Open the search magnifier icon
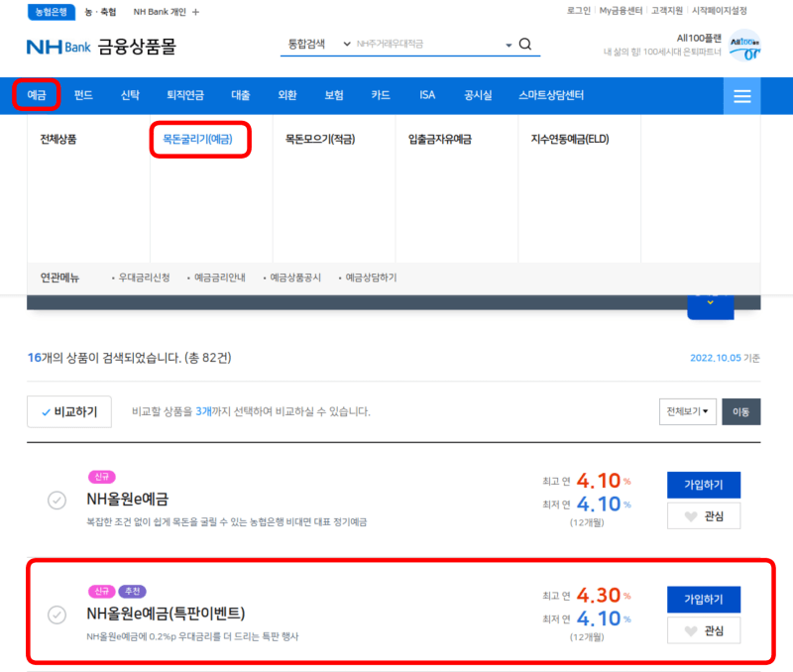793x672 pixels. click(525, 44)
